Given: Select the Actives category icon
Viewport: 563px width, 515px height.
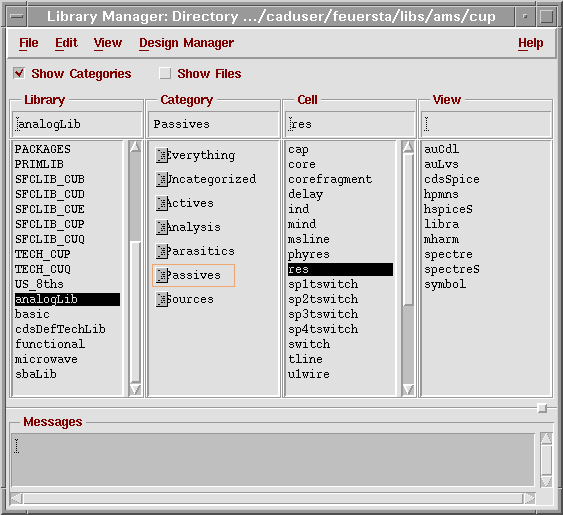Looking at the screenshot, I should (x=162, y=203).
